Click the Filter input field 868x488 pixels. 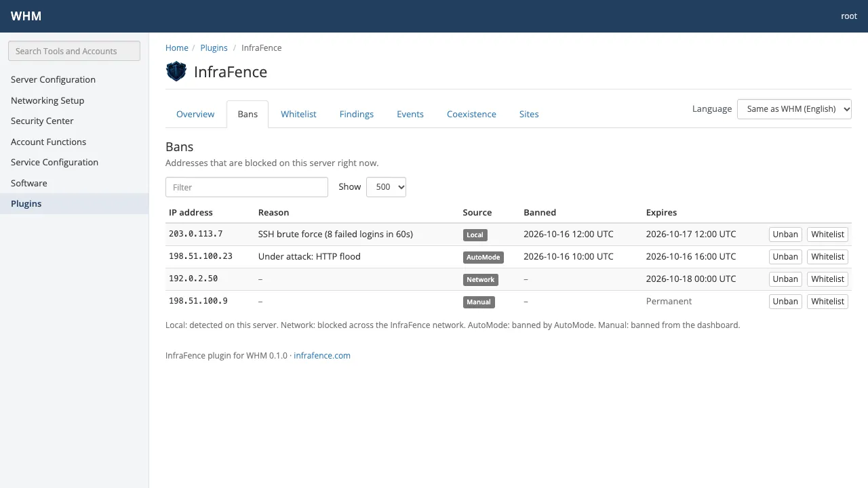[247, 187]
